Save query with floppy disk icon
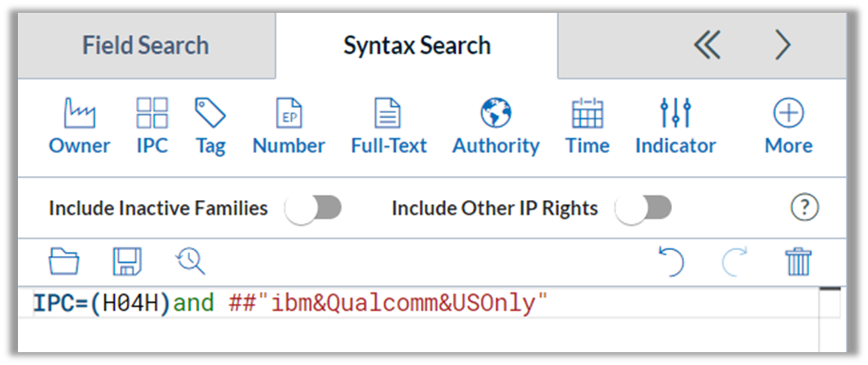The width and height of the screenshot is (868, 365). tap(127, 261)
